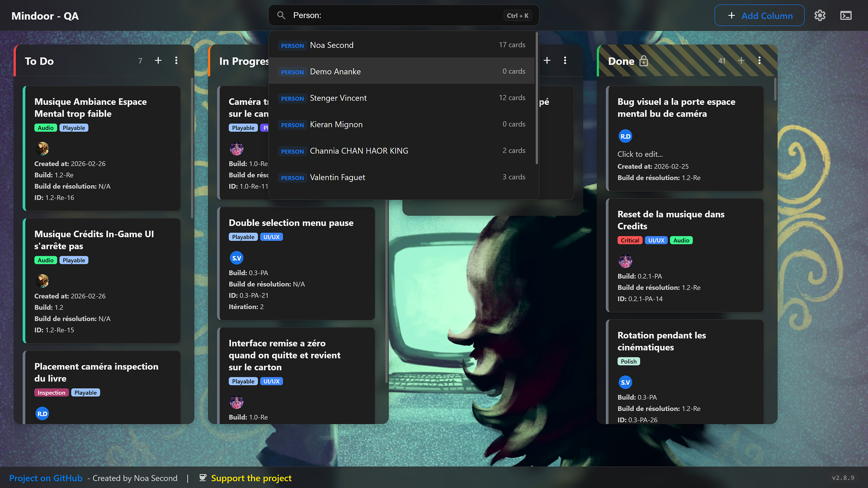Open Done column three-dot menu

[759, 61]
